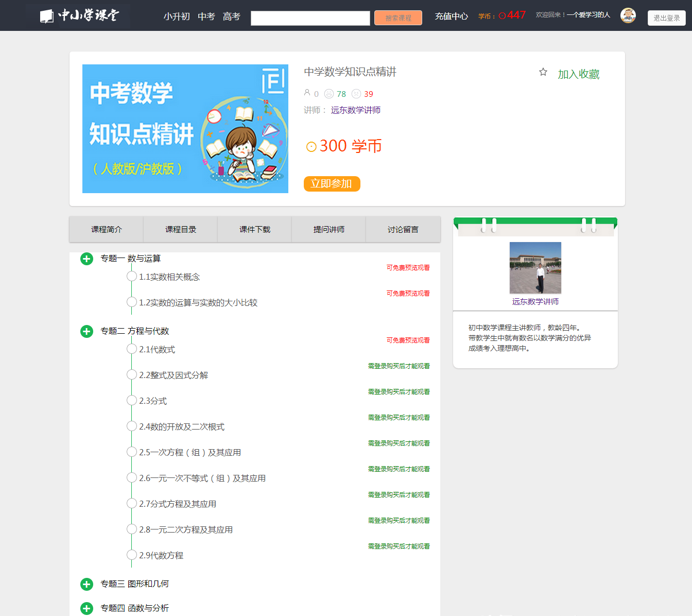The width and height of the screenshot is (692, 616).
Task: Click 可免费预览观看 for lesson 2.1
Action: 408,340
